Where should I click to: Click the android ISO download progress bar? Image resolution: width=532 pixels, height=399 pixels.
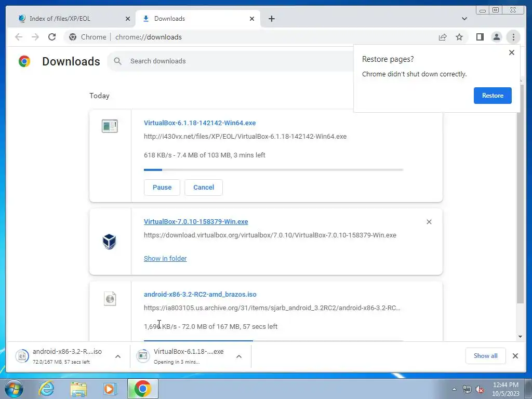click(273, 340)
